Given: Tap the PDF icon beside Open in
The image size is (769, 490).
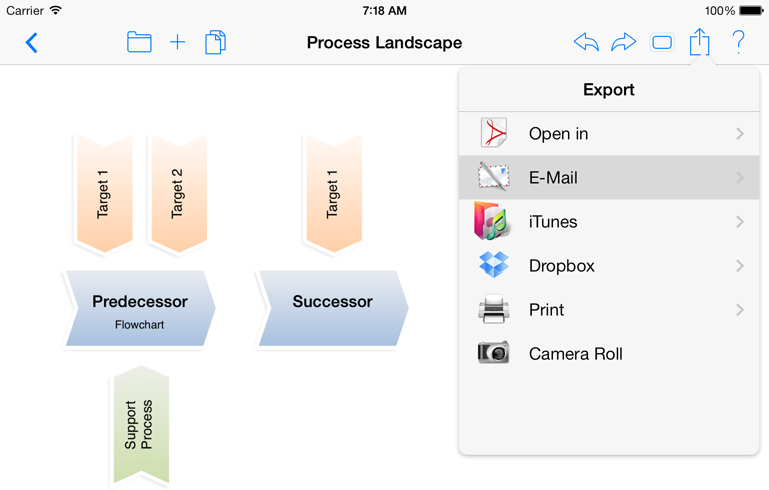Looking at the screenshot, I should [x=494, y=133].
